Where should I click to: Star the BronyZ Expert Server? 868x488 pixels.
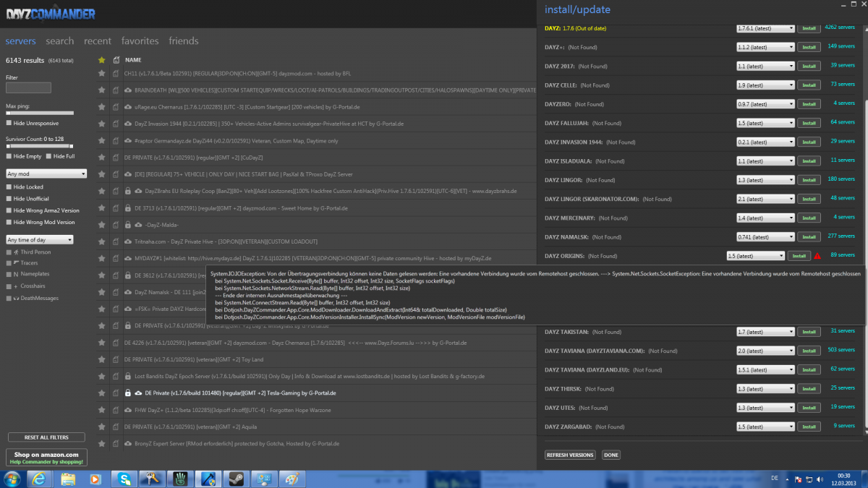pyautogui.click(x=102, y=443)
